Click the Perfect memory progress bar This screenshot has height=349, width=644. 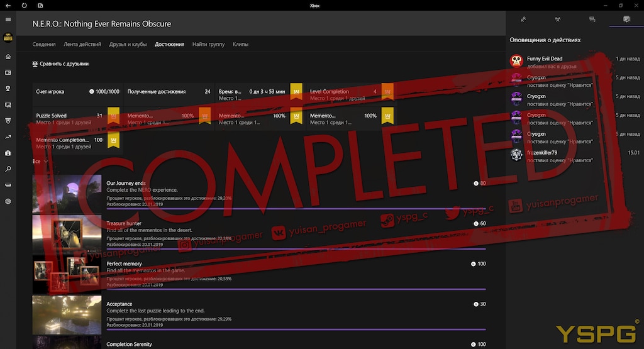tap(296, 289)
